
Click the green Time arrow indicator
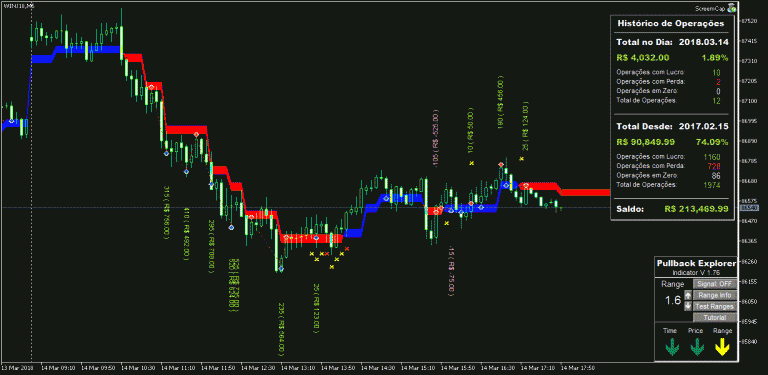(x=672, y=348)
